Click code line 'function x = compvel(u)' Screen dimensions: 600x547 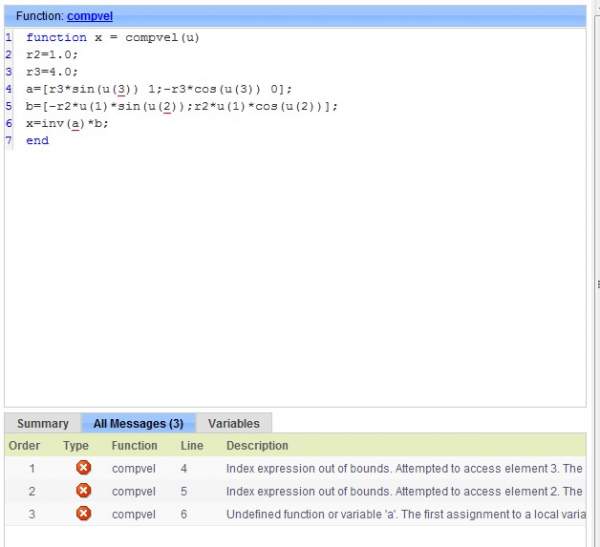click(x=112, y=38)
